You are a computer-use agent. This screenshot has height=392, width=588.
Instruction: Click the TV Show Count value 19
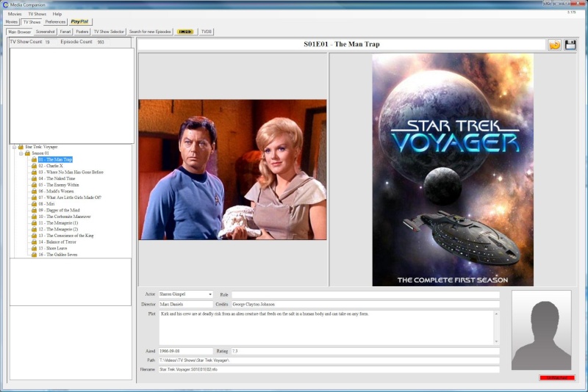(47, 43)
